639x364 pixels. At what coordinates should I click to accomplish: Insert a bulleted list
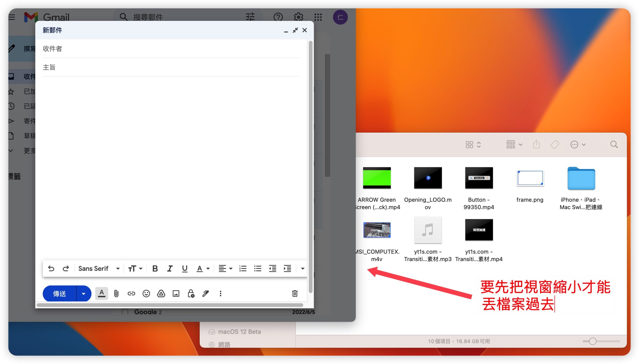tap(258, 269)
